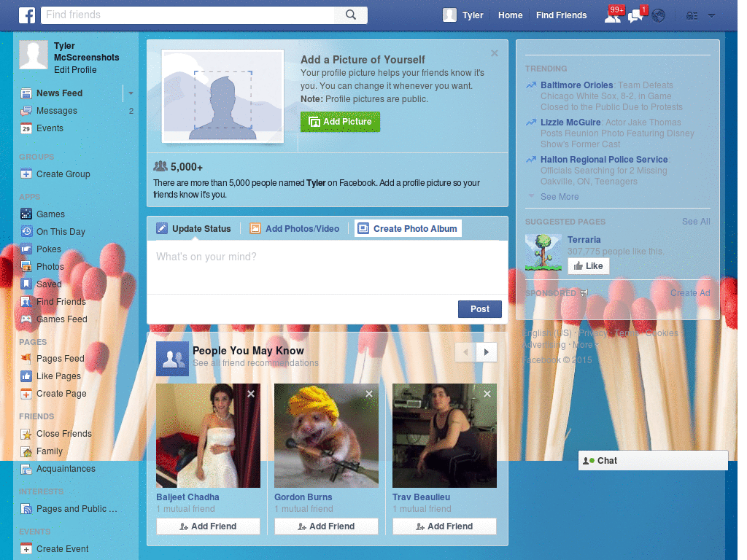Screen dimensions: 747x560
Task: Select Update Status tab
Action: coord(194,228)
